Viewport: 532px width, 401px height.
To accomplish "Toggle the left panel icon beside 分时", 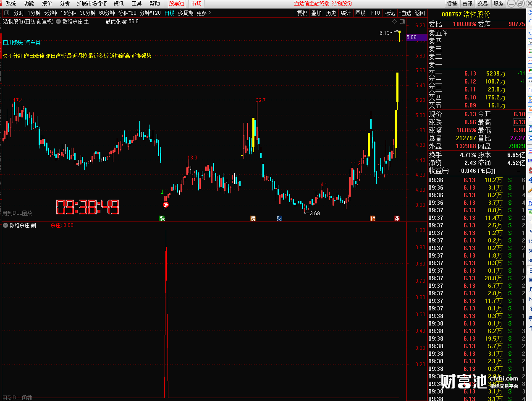I will [x=6, y=13].
